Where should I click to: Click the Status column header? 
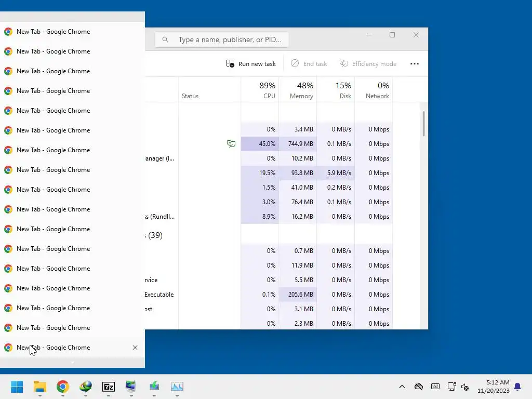[x=210, y=90]
